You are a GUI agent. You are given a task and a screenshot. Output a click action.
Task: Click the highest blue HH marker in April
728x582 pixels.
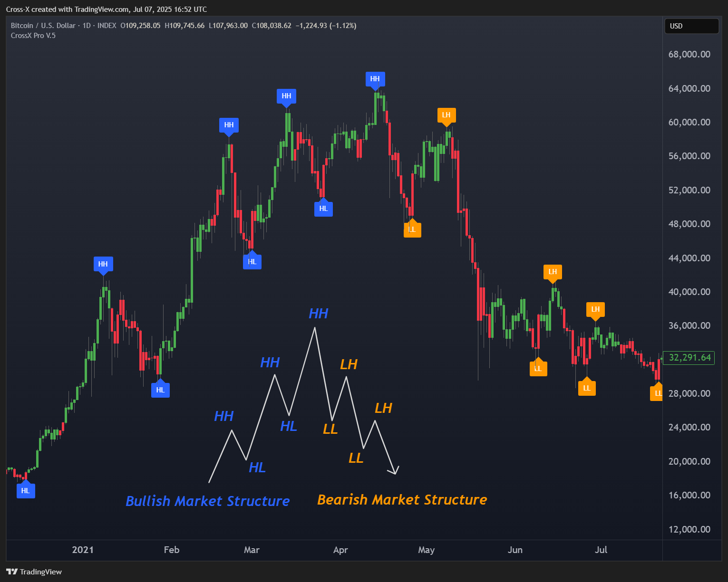pyautogui.click(x=375, y=79)
